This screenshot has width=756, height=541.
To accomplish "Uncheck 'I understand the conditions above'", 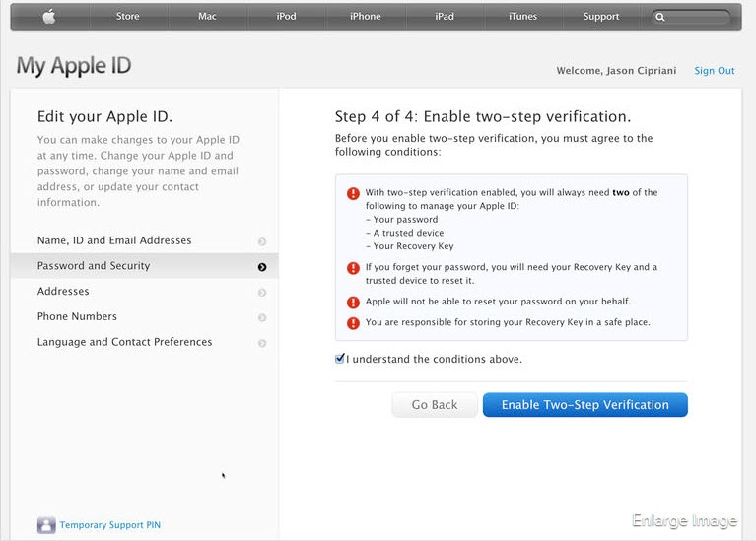I will [340, 359].
